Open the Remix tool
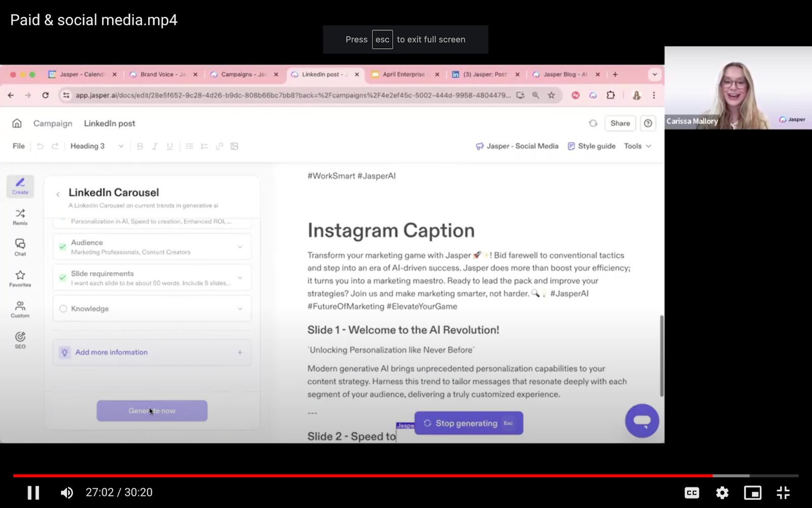 pyautogui.click(x=20, y=217)
